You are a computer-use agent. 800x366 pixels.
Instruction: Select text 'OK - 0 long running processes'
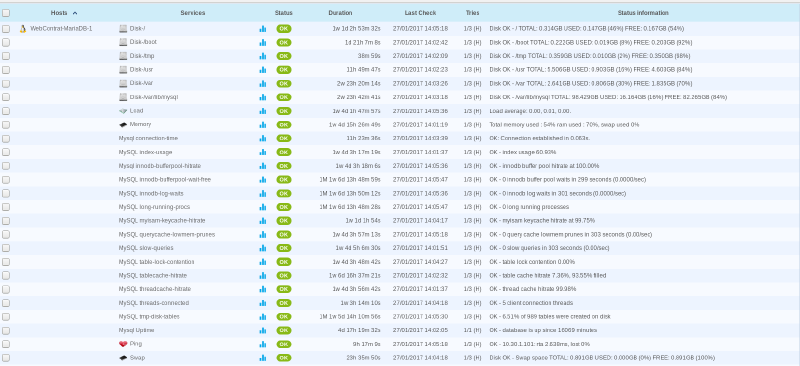[x=529, y=207]
